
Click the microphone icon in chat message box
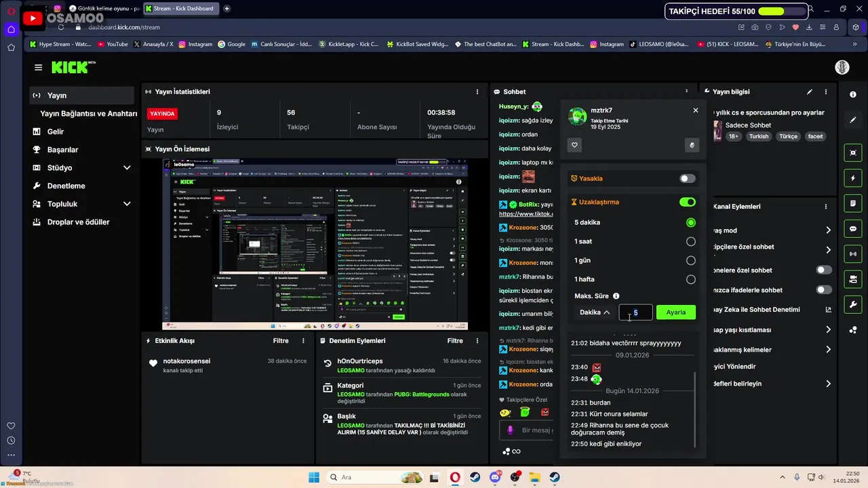pyautogui.click(x=511, y=430)
